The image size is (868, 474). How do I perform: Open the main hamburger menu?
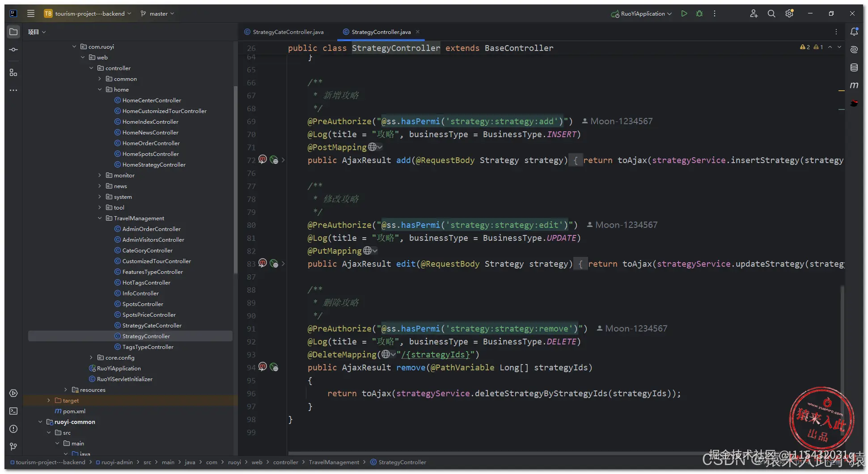(x=31, y=13)
